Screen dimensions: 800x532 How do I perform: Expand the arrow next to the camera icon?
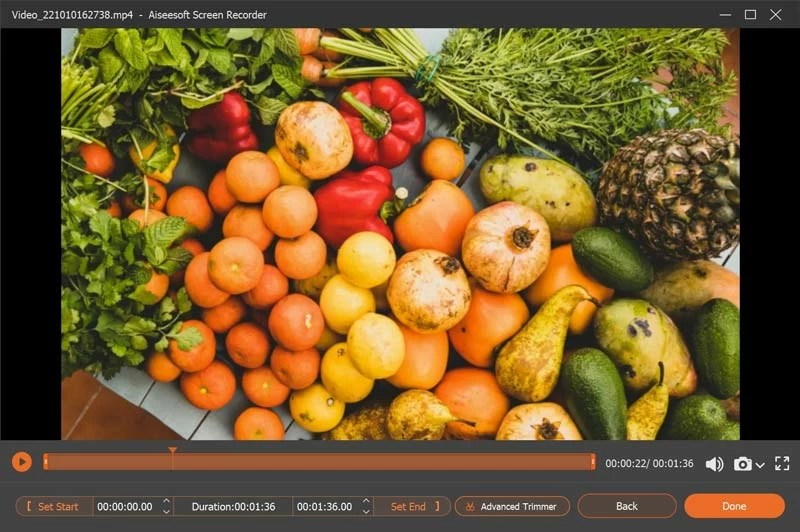click(760, 465)
